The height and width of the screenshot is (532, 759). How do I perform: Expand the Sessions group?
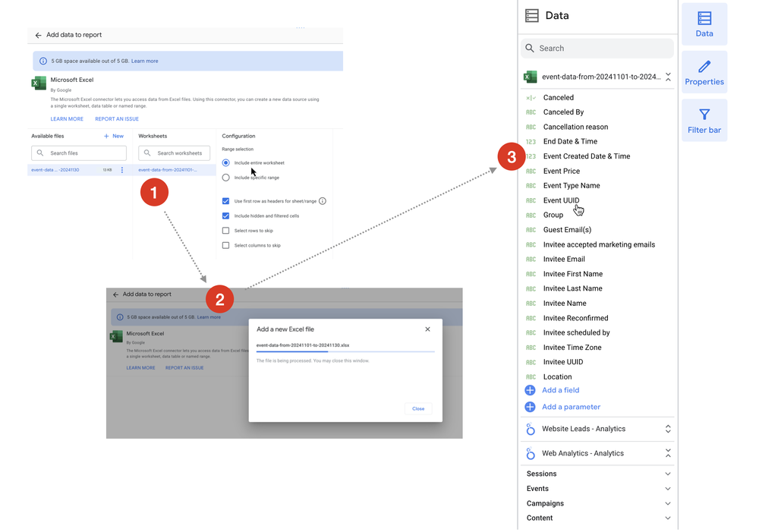point(668,474)
